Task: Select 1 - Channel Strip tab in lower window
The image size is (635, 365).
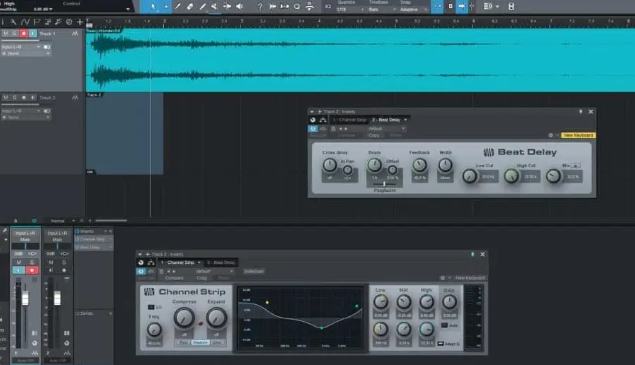Action: point(178,263)
